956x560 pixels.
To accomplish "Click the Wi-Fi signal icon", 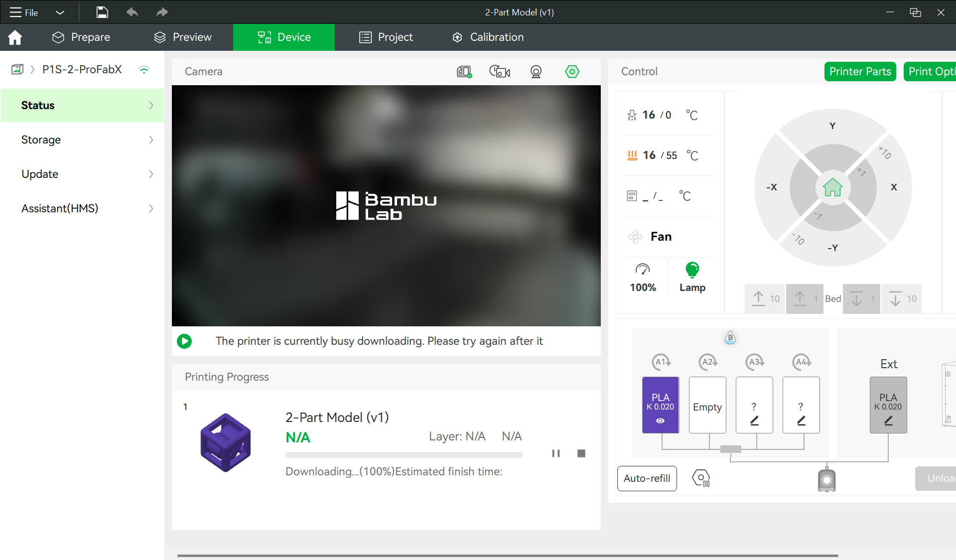I will [x=144, y=70].
